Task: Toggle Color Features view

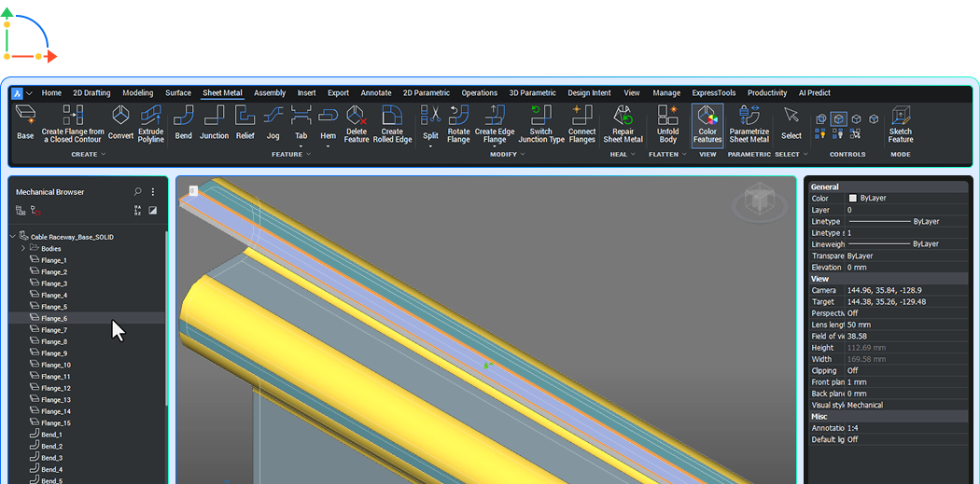Action: [x=707, y=126]
